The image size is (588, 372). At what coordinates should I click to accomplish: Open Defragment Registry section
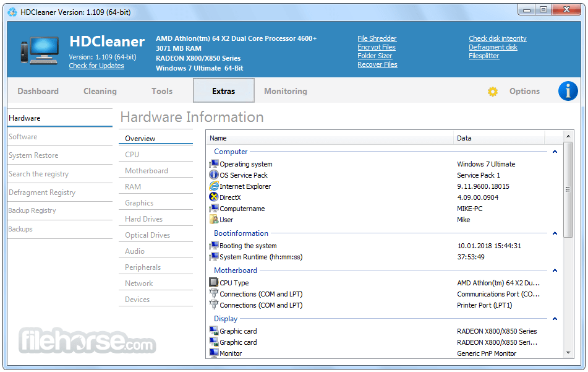pos(59,192)
